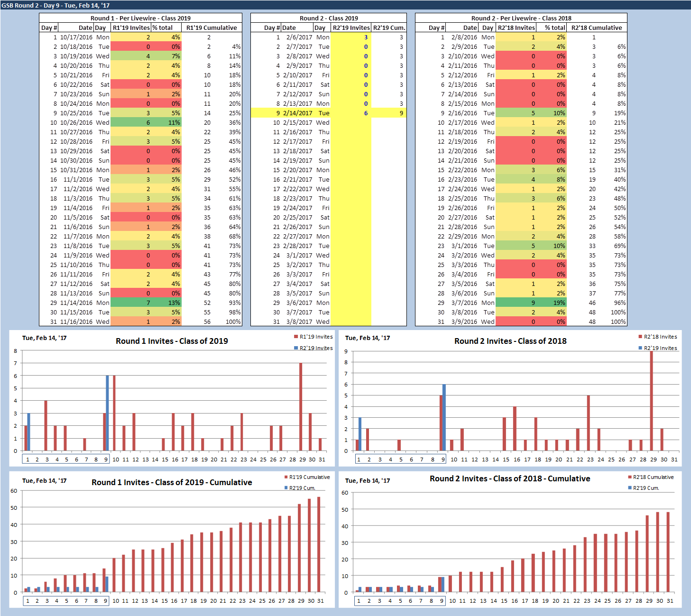Screen dimensions: 691x616
Task: Click 'Round 2 Invites - Class of 2018 - Cumulative' title
Action: (510, 478)
